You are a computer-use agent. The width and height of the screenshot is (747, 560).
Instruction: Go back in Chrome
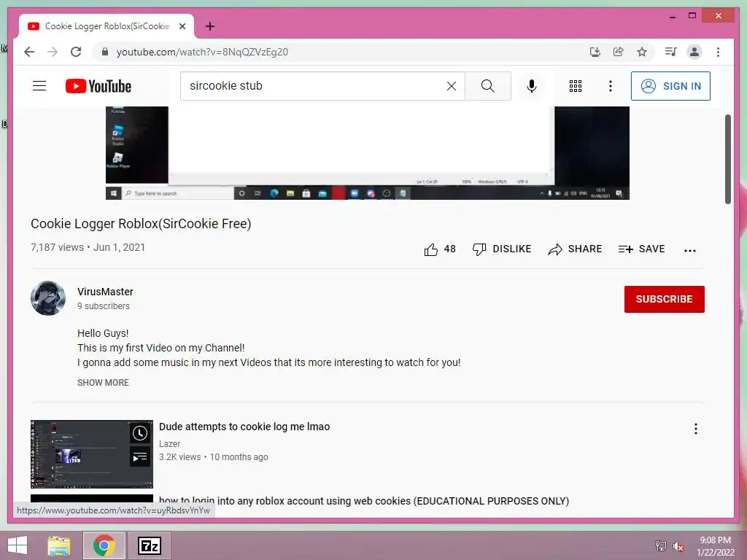coord(29,52)
